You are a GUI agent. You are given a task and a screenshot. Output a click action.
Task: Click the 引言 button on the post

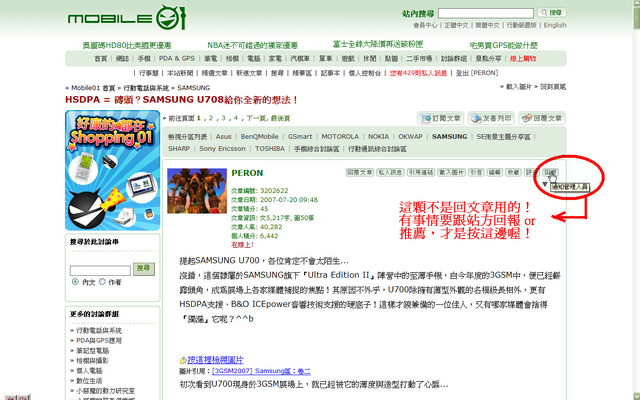coord(476,173)
